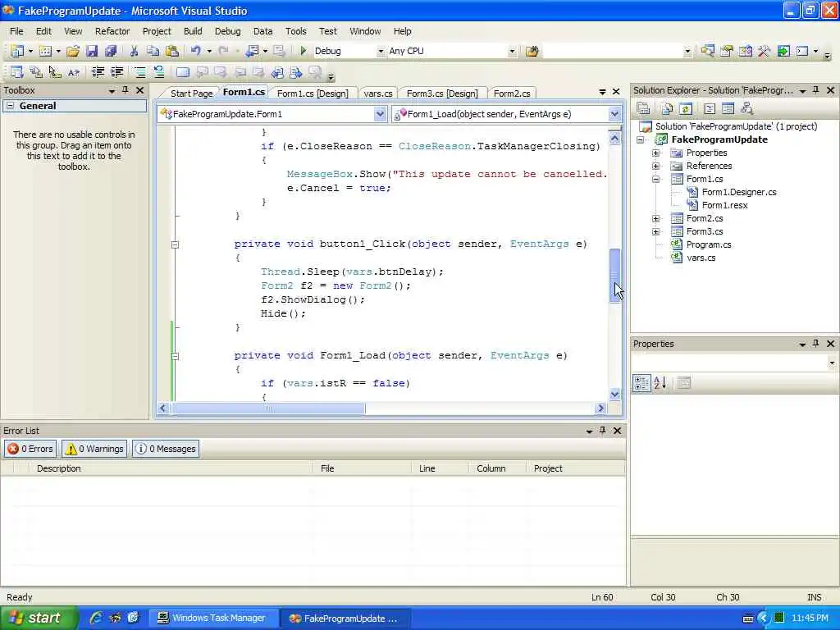Screen dimensions: 840x630
Task: Open the Debug configuration dropdown
Action: (x=381, y=51)
